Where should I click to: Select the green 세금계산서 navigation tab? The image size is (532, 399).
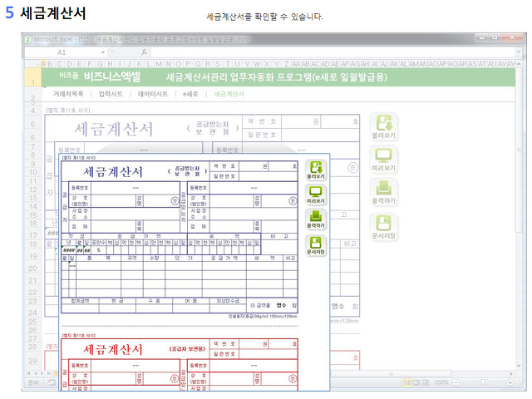pyautogui.click(x=229, y=94)
